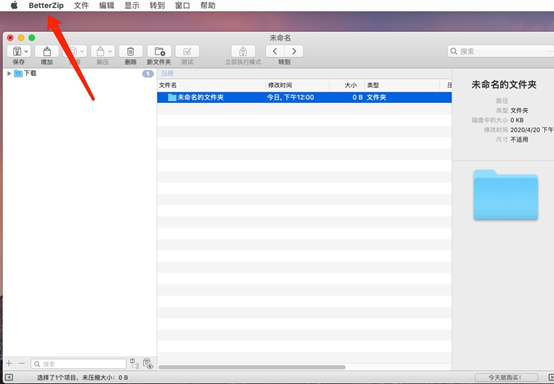This screenshot has width=554, height=384.
Task: Click the plus button below sidebar
Action: (x=9, y=364)
